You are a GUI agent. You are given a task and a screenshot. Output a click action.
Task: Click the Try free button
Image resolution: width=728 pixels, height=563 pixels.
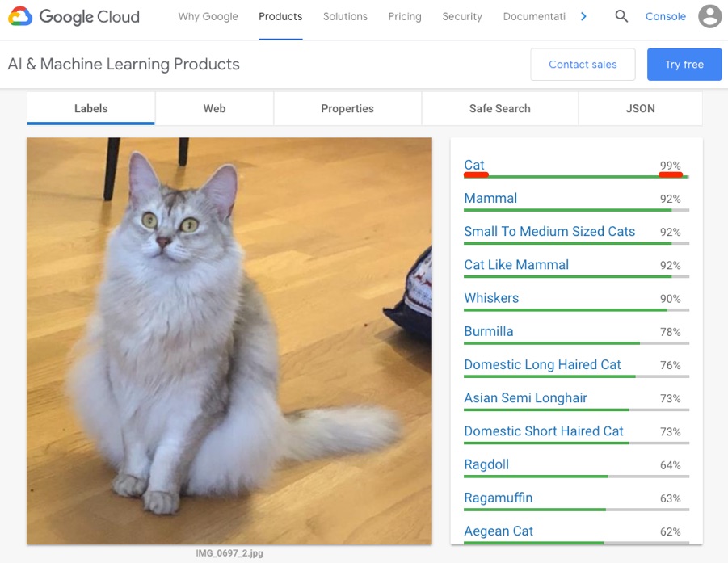tap(684, 64)
